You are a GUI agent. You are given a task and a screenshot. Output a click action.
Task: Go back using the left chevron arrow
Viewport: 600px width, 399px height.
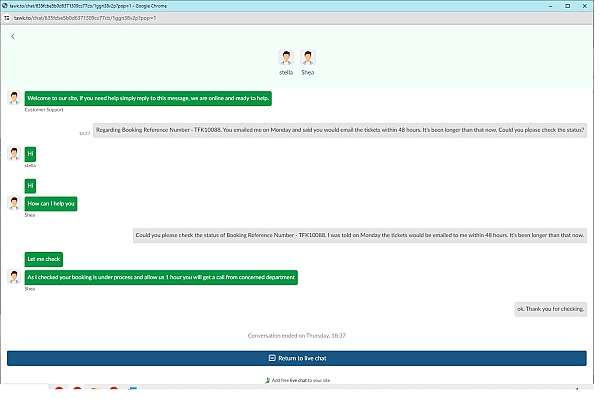13,36
